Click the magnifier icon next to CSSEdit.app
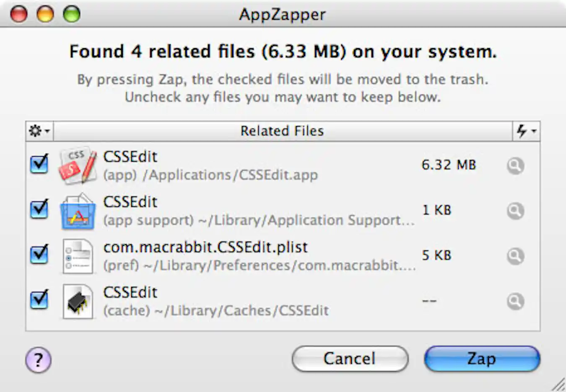 pos(515,165)
